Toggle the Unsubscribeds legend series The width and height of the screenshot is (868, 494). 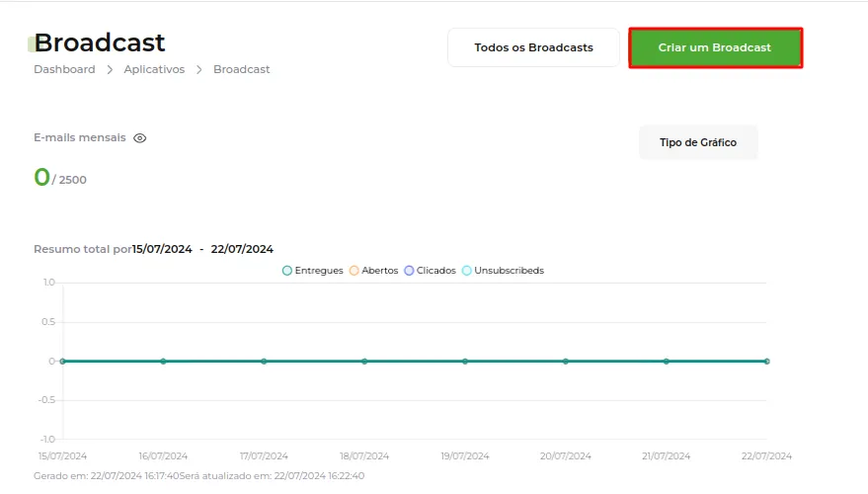tap(504, 271)
